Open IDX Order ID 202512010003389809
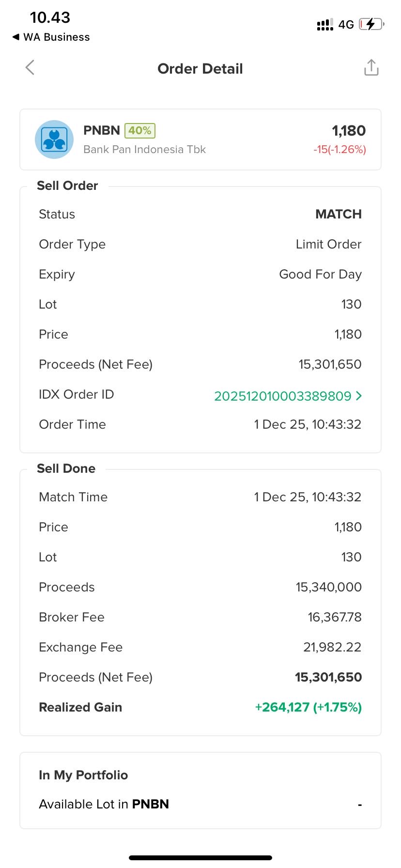This screenshot has height=868, width=401. (x=282, y=396)
